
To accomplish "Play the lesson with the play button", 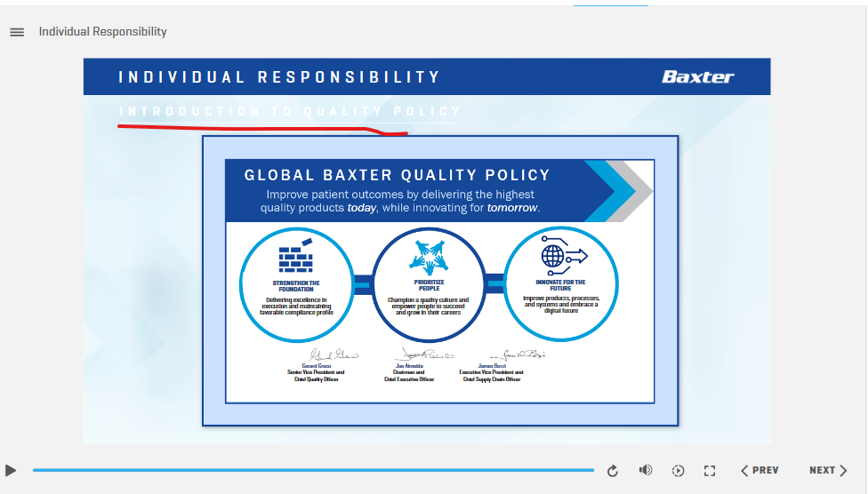I will (11, 471).
